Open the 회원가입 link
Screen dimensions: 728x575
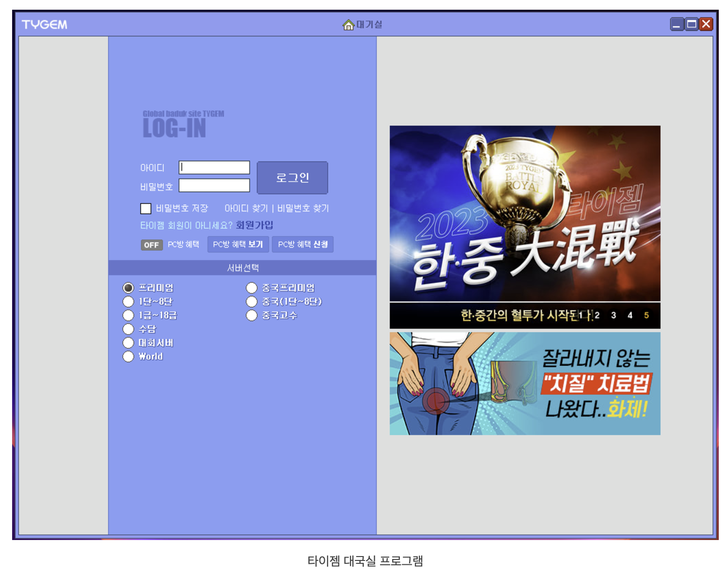254,225
